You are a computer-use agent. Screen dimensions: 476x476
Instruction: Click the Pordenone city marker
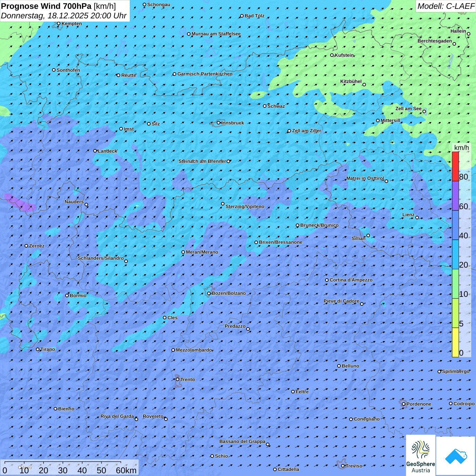coord(404,404)
